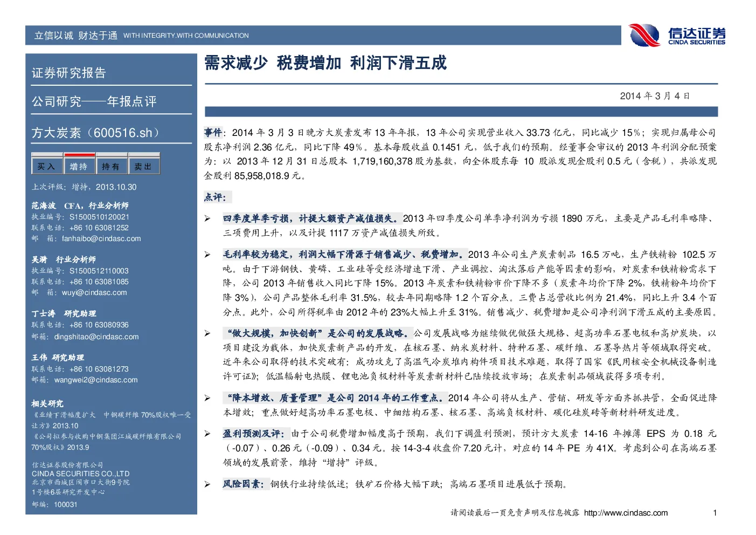Click the 事件 label
The height and width of the screenshot is (535, 756).
click(x=213, y=132)
